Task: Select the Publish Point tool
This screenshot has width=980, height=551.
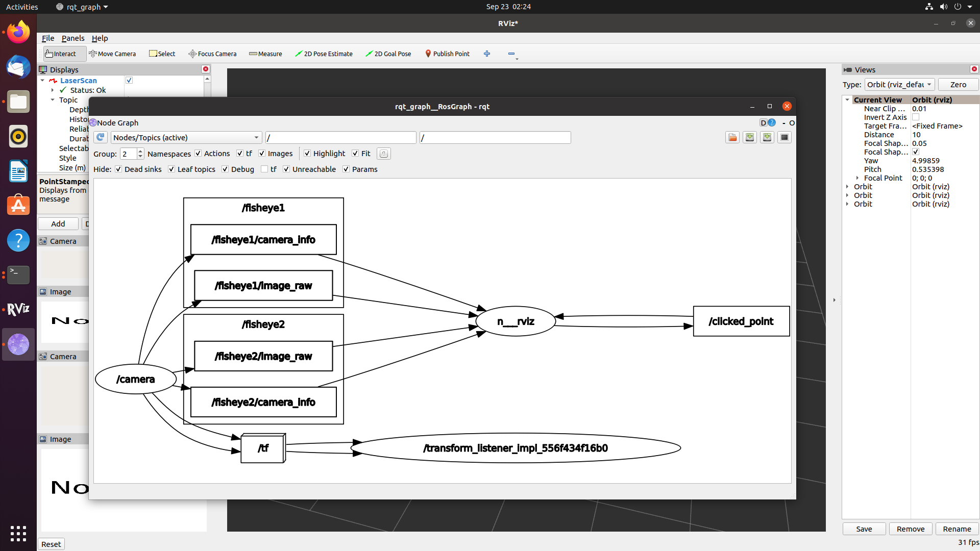Action: pos(447,54)
